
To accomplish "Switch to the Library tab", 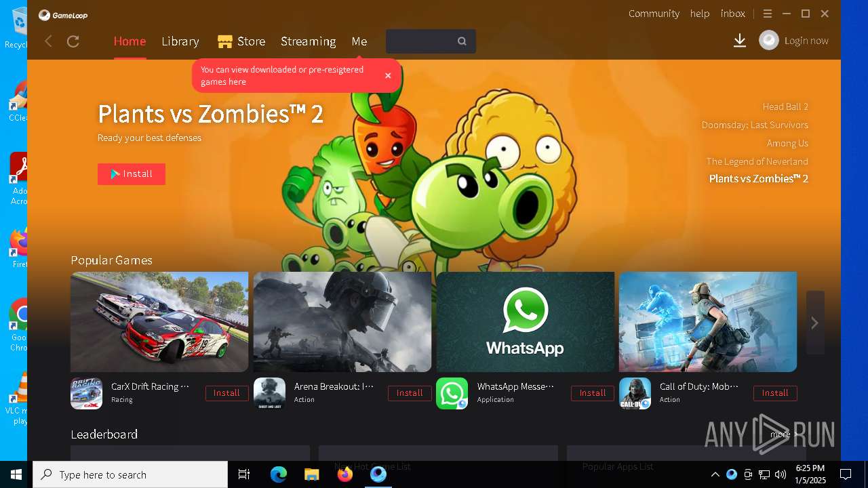I will tap(180, 41).
